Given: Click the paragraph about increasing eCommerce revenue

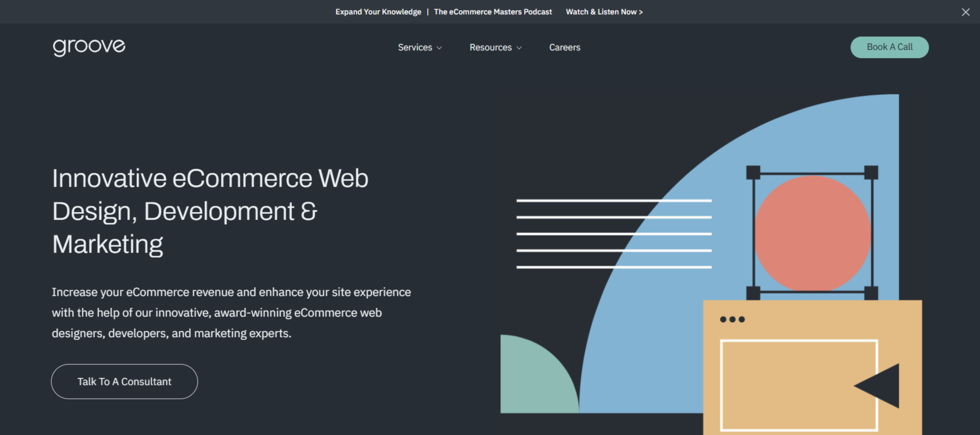Looking at the screenshot, I should [231, 313].
